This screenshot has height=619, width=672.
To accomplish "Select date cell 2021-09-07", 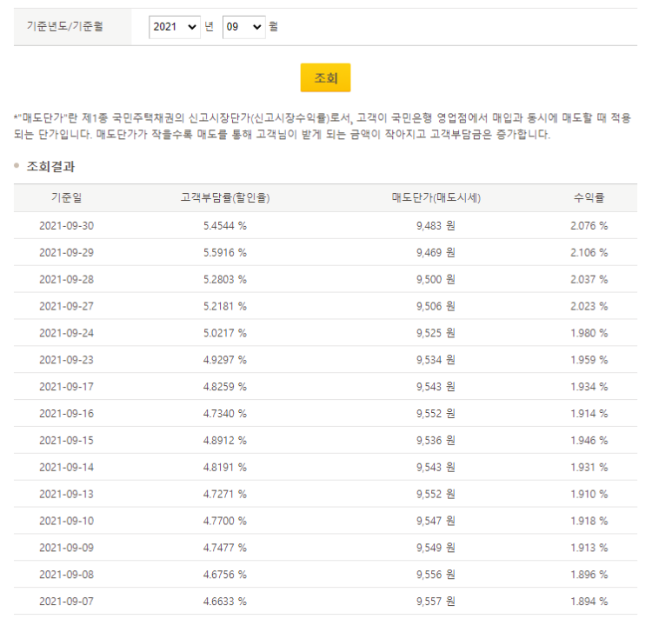I will coord(66,602).
